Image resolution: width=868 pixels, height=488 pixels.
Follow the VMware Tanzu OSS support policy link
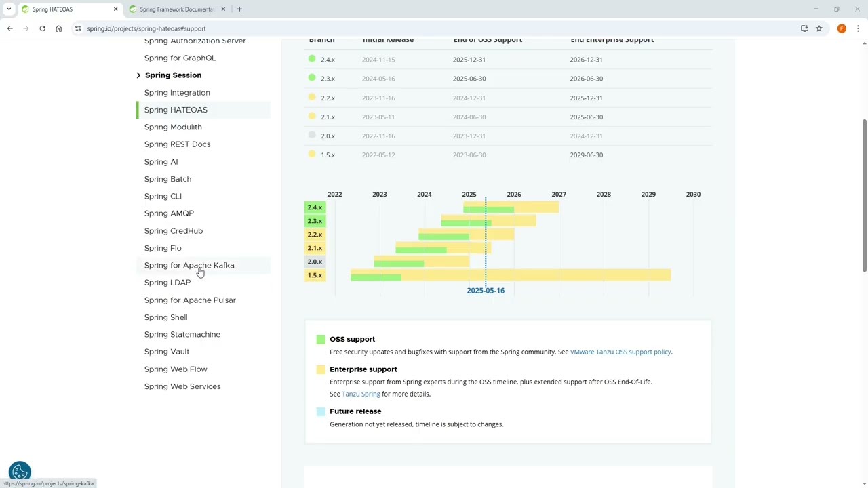(x=620, y=352)
